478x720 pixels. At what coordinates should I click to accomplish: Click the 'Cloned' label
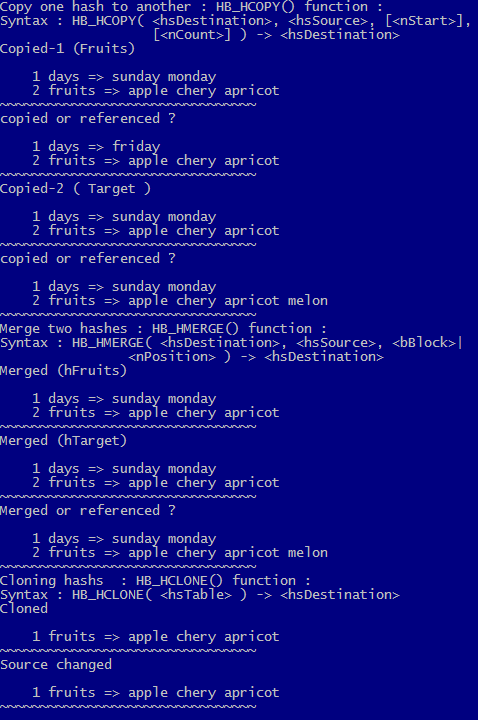pos(24,608)
